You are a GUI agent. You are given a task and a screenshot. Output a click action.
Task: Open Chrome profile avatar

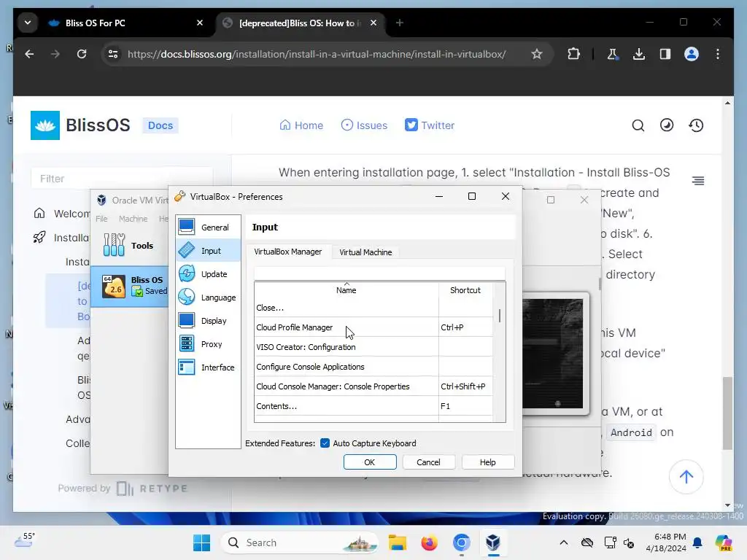692,54
